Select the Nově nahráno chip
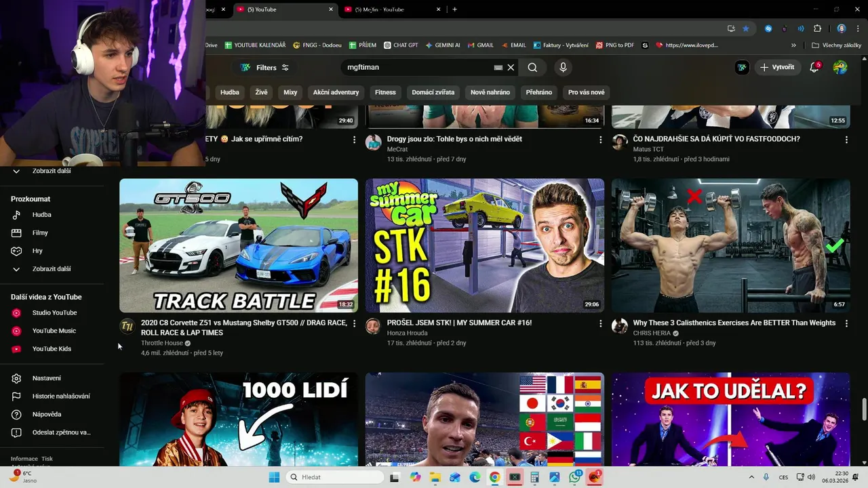Viewport: 868px width, 488px height. point(490,92)
